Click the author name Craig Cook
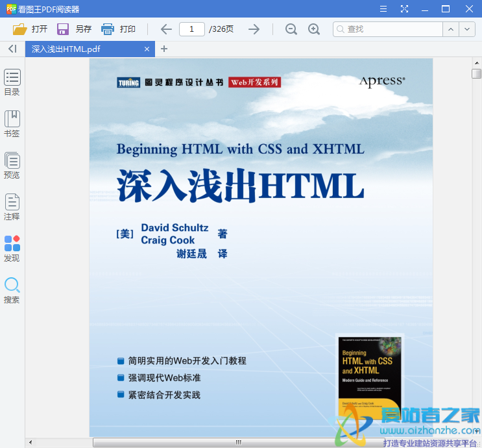This screenshot has width=482, height=448. click(167, 240)
